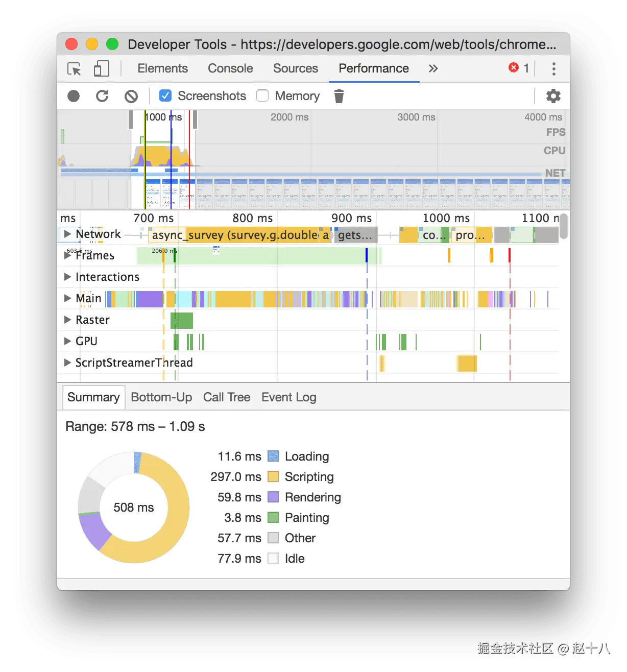Screen dimensions: 627x672
Task: Switch to the Elements tab
Action: 163,68
